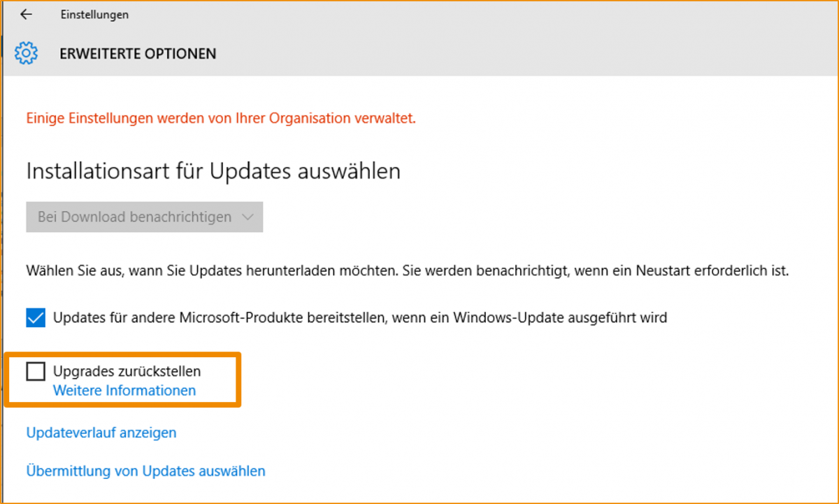Click the orange highlight frame around upgrades option

coord(240,379)
